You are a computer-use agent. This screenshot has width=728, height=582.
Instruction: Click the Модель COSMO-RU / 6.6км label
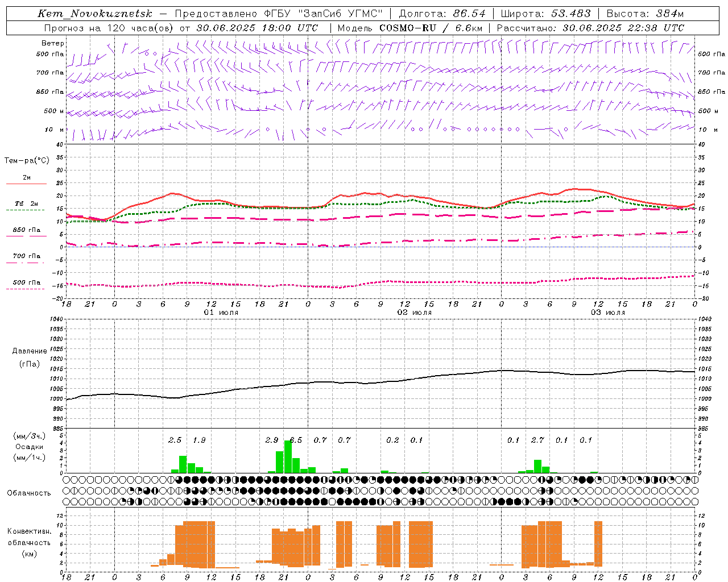point(410,28)
